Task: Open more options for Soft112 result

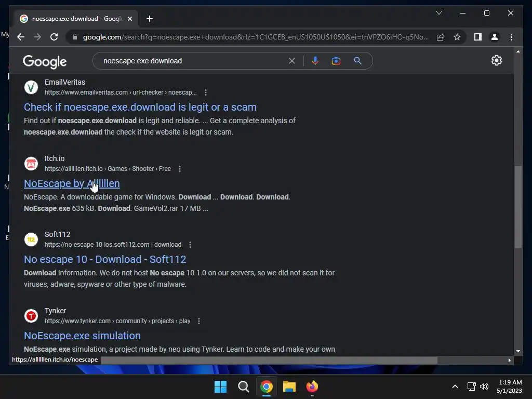Action: click(190, 245)
